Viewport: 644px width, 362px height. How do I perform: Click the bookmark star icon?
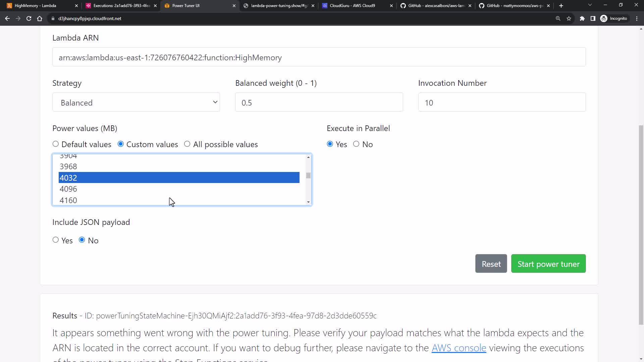569,18
